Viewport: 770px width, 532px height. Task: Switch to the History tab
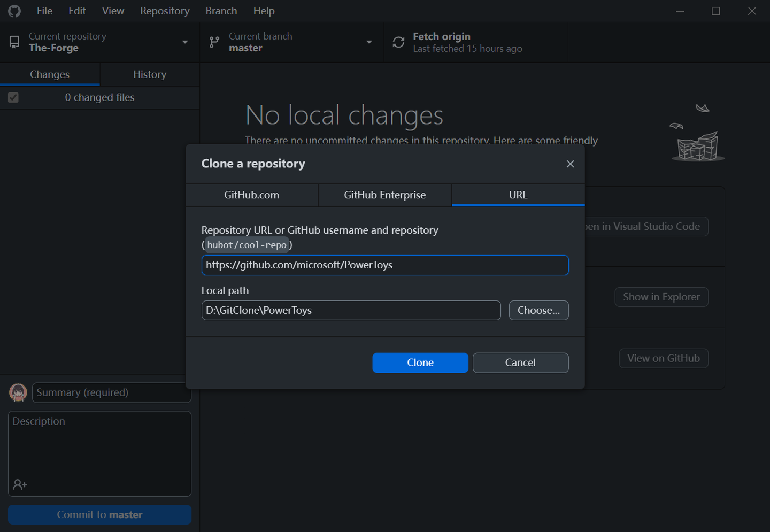150,74
